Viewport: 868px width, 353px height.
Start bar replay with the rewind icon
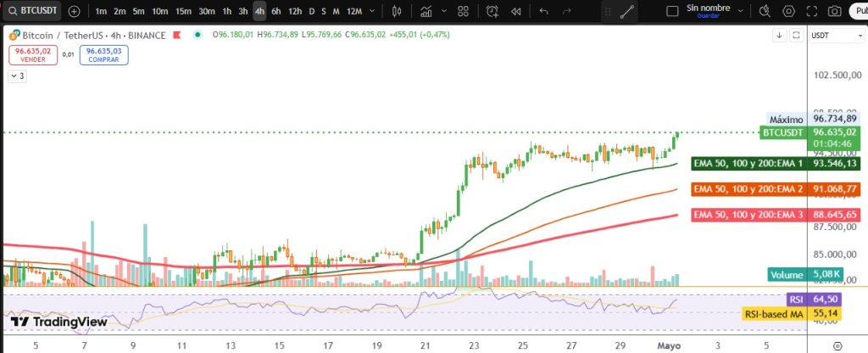tap(516, 11)
